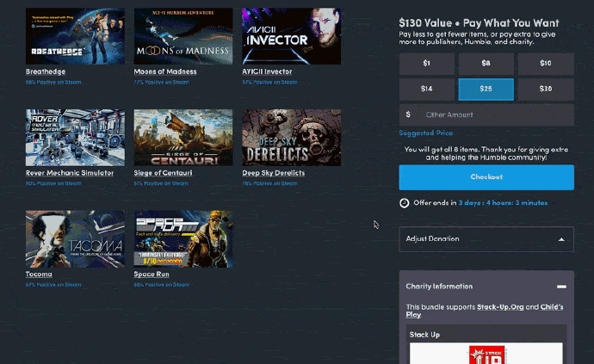Select the highlighted $25 amount swatch

[x=486, y=89]
